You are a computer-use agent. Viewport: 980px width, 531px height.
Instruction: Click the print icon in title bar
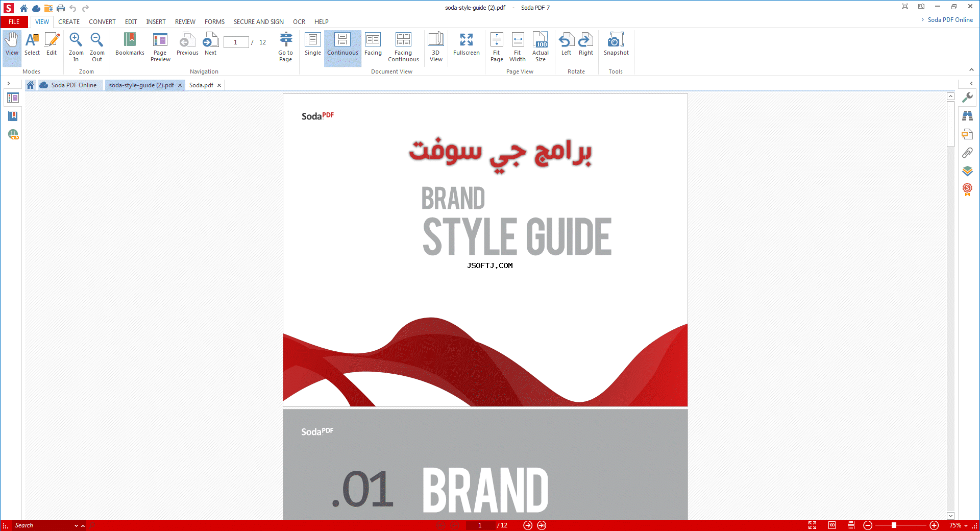pos(61,8)
